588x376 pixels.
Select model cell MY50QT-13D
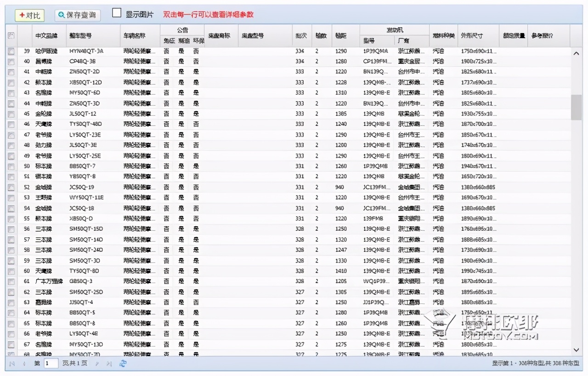86,344
